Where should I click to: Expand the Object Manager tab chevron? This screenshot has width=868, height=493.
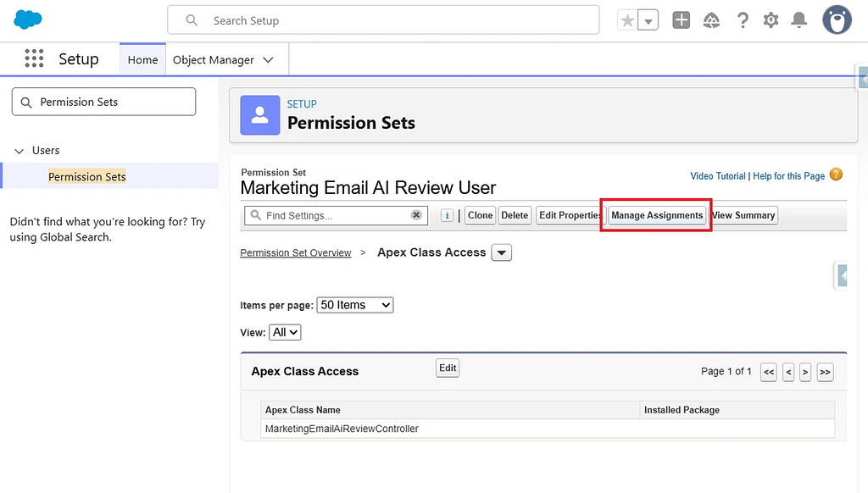click(x=269, y=60)
